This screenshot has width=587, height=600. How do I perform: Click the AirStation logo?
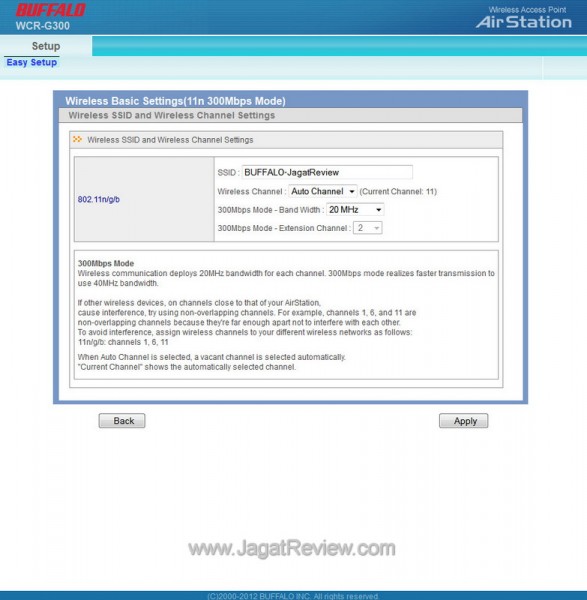[x=524, y=22]
